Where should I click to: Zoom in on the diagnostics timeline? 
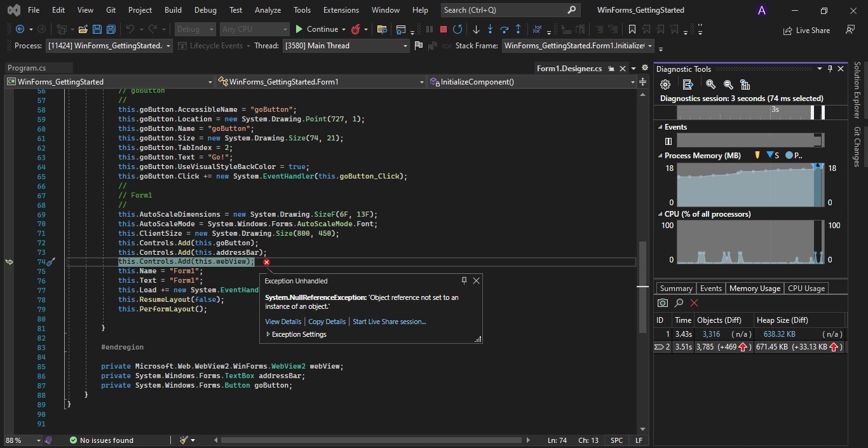710,85
